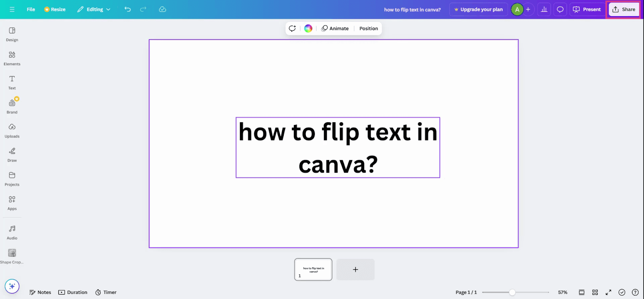Open the Notes panel
Screen dimensions: 644x299
(x=40, y=292)
